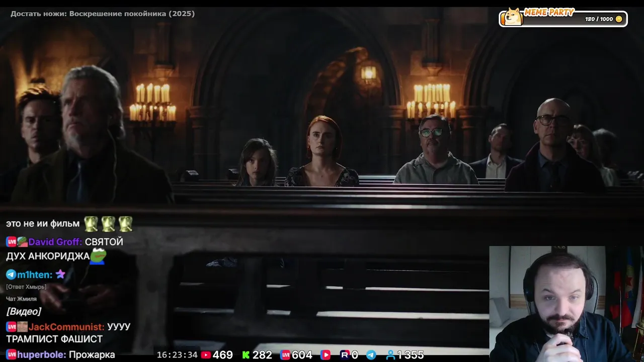Image resolution: width=644 pixels, height=362 pixels.
Task: Click the message text 'ТРАМПИСТ ФАШИСТ'
Action: [x=54, y=339]
